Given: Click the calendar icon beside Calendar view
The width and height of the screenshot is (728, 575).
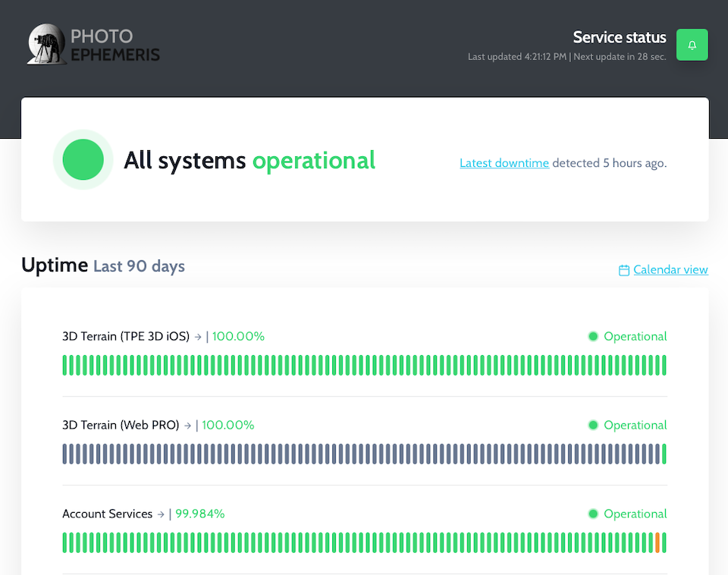Looking at the screenshot, I should (x=624, y=270).
